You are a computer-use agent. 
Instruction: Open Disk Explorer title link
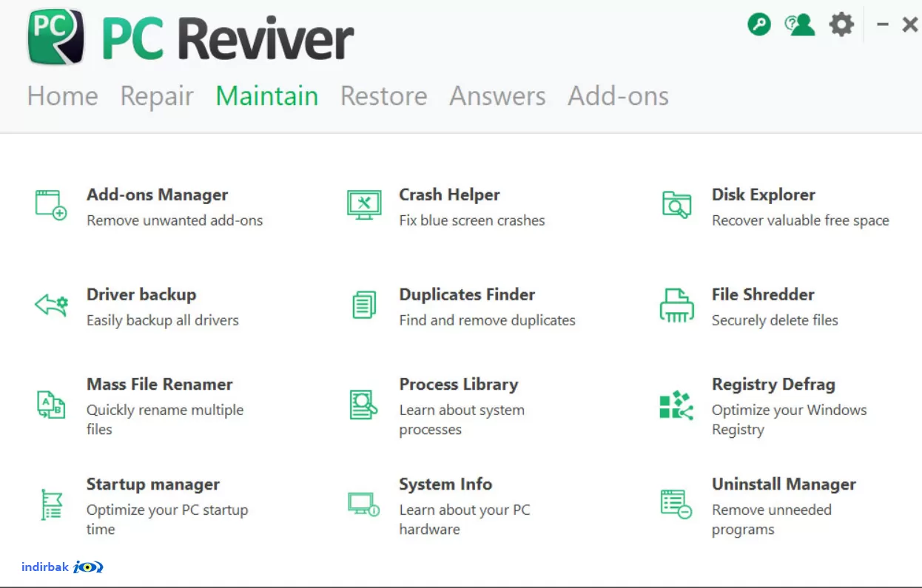tap(764, 195)
